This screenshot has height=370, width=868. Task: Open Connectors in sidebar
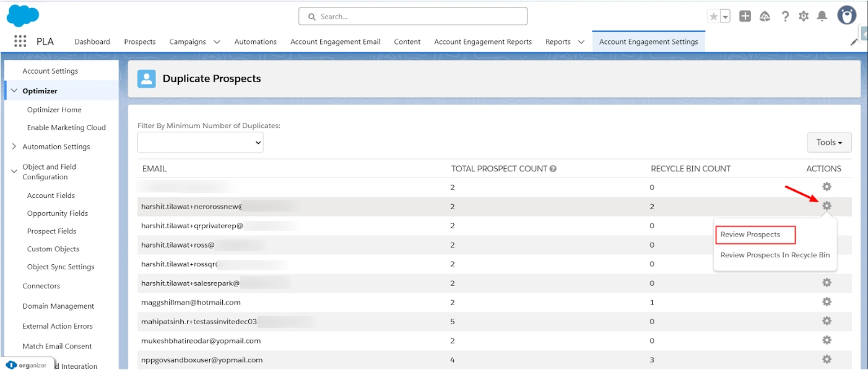click(x=41, y=286)
